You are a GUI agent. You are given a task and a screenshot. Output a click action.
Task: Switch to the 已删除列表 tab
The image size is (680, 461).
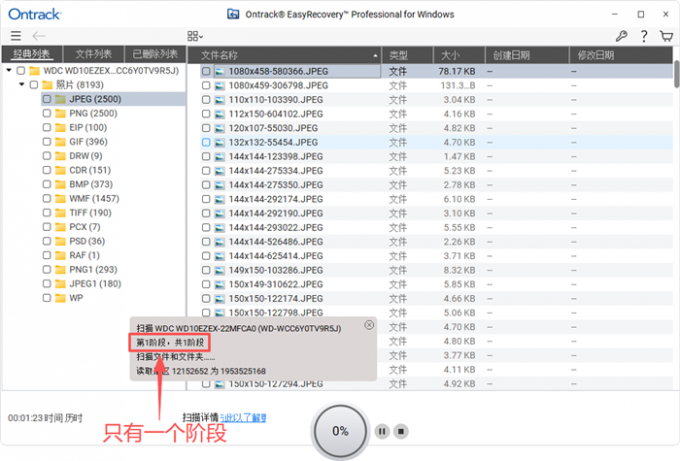pos(155,55)
